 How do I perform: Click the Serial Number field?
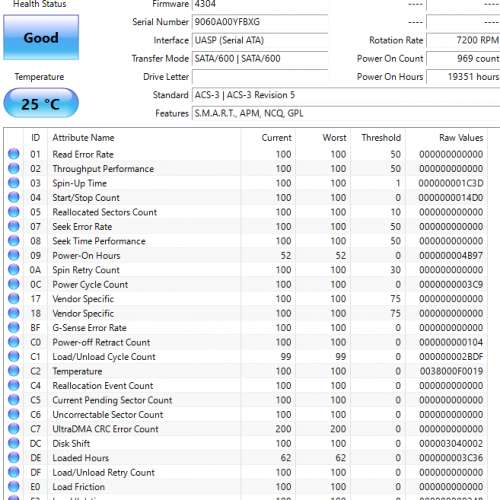[260, 22]
